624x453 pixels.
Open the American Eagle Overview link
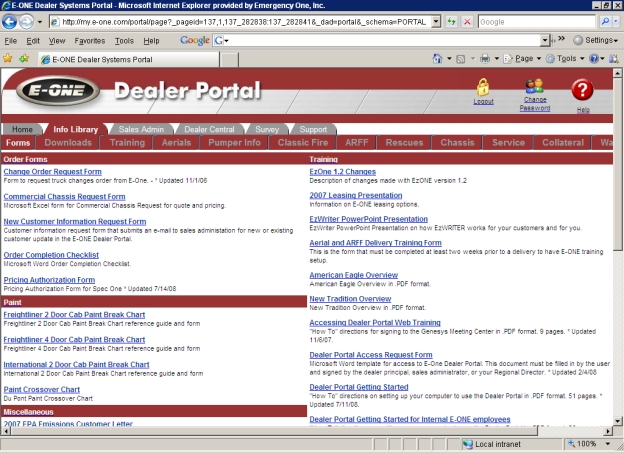point(354,275)
